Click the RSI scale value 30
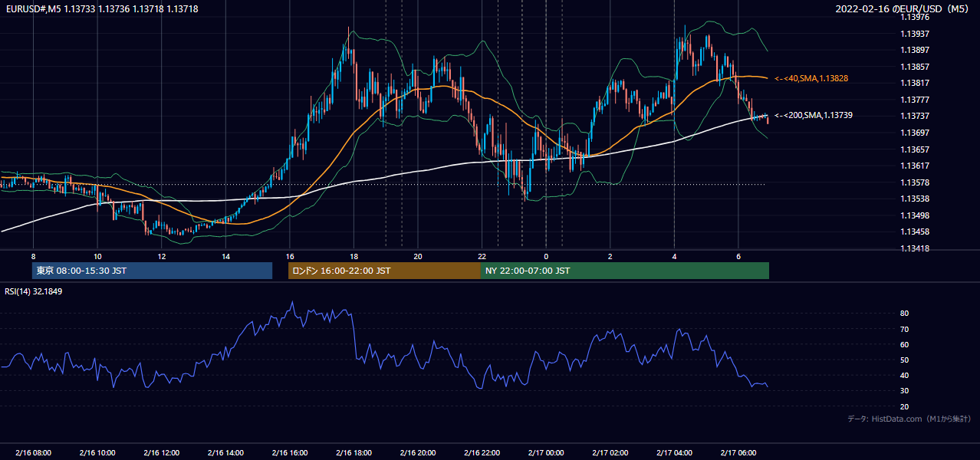 click(x=905, y=391)
